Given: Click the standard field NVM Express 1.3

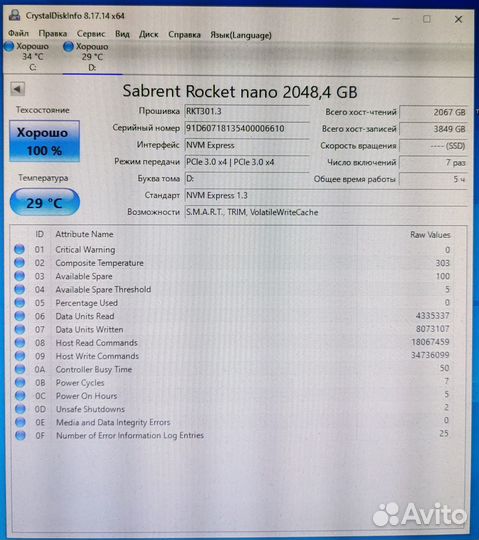Looking at the screenshot, I should [x=326, y=196].
